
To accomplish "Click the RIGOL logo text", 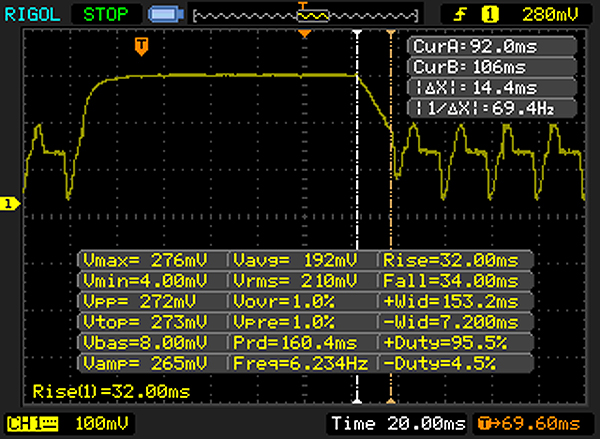I will click(x=32, y=15).
